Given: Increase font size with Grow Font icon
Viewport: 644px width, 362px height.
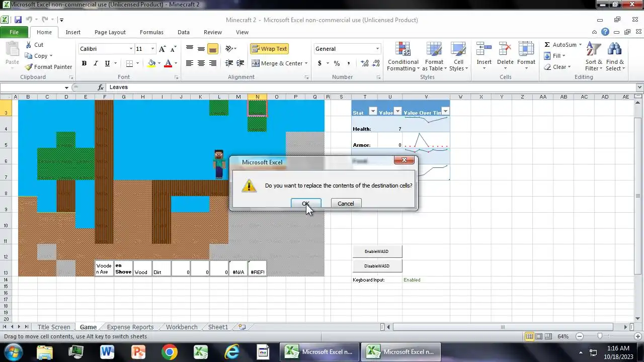Looking at the screenshot, I should pyautogui.click(x=162, y=49).
